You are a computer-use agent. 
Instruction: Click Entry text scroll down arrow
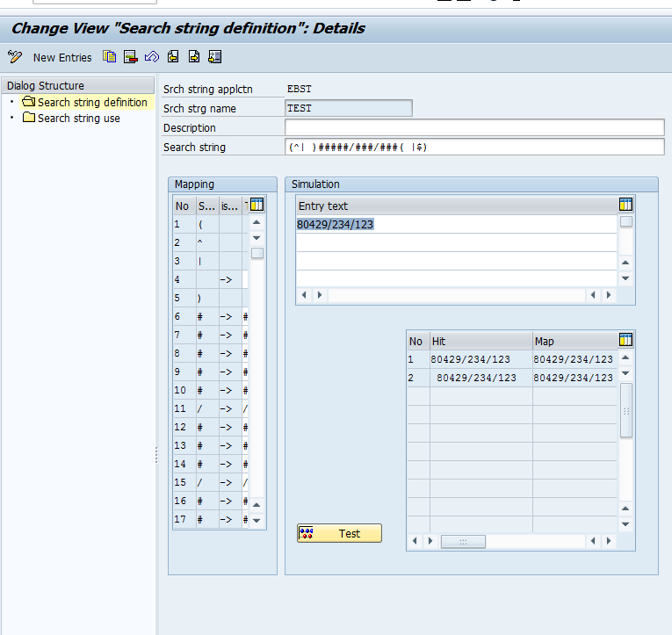click(x=625, y=278)
